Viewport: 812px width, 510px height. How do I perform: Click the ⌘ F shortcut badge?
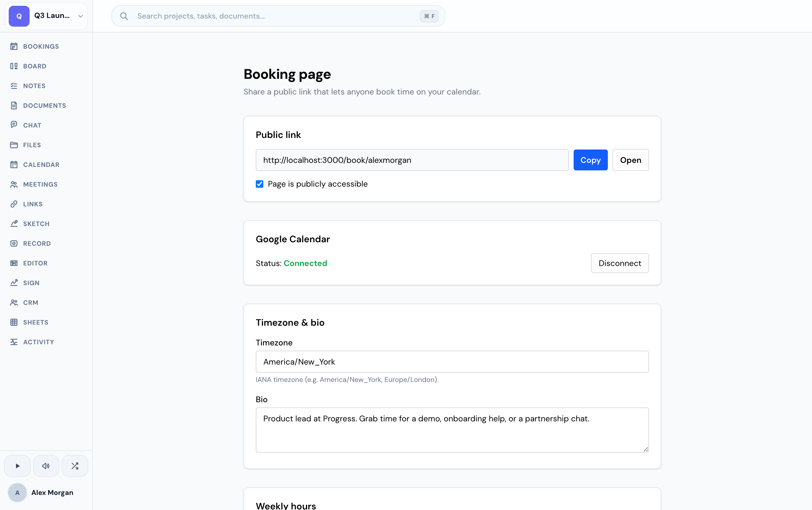429,16
